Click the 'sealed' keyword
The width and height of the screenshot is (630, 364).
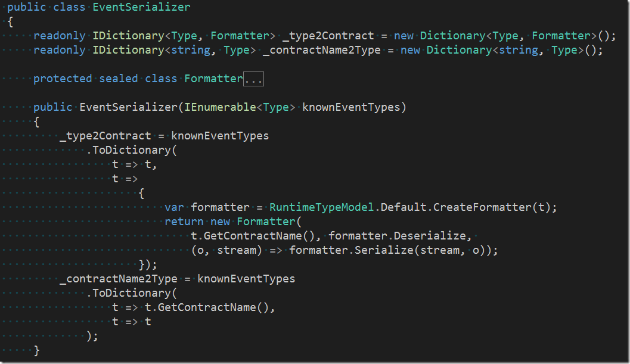click(119, 79)
